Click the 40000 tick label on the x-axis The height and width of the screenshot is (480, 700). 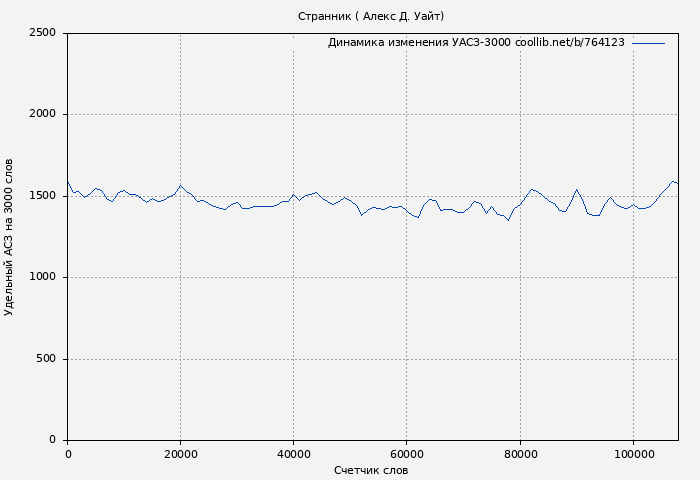[x=293, y=454]
